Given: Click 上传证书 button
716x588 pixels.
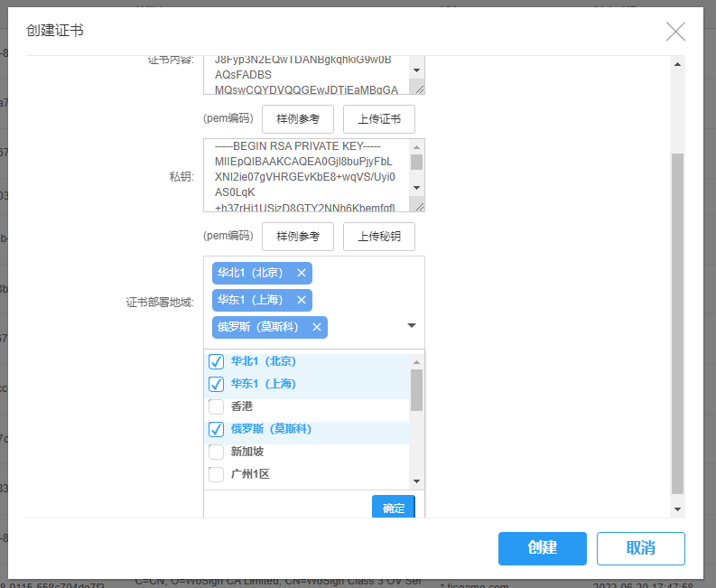Looking at the screenshot, I should (x=378, y=119).
